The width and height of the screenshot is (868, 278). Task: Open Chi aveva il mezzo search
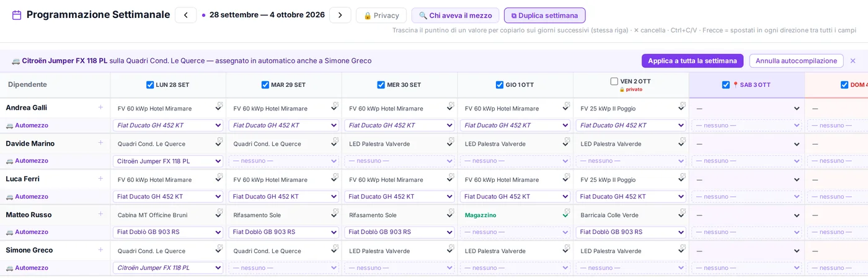pyautogui.click(x=455, y=16)
